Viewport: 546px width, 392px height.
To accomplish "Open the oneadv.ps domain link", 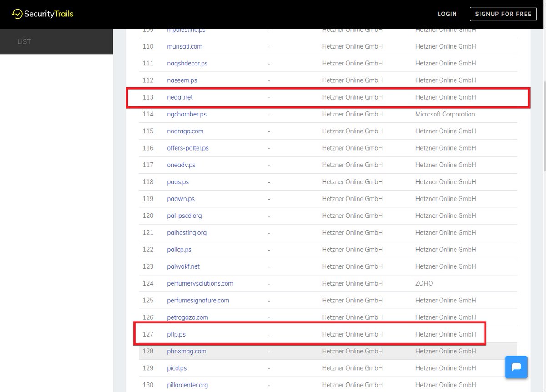I will tap(181, 165).
